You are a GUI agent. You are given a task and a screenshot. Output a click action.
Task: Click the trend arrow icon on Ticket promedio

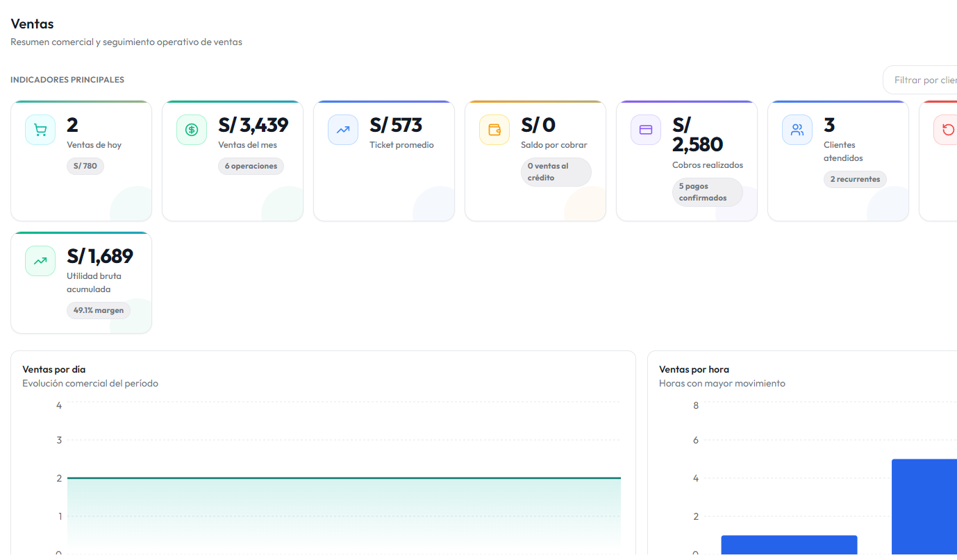click(x=343, y=130)
